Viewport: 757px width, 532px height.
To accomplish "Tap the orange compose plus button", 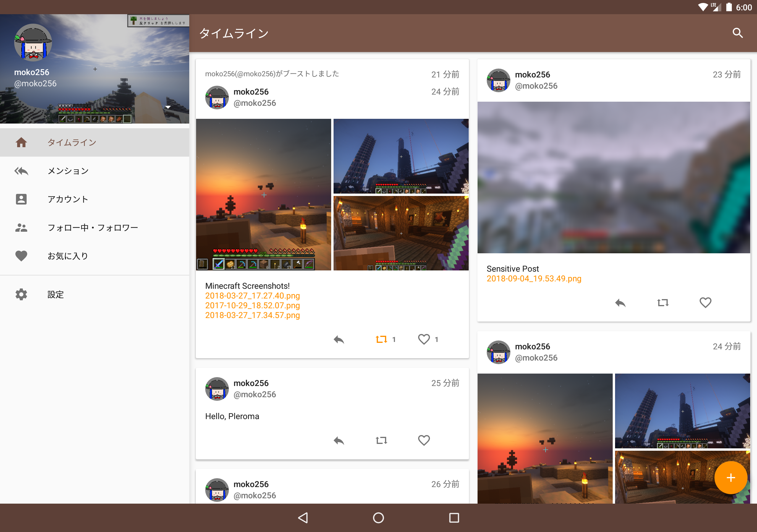I will click(x=730, y=477).
